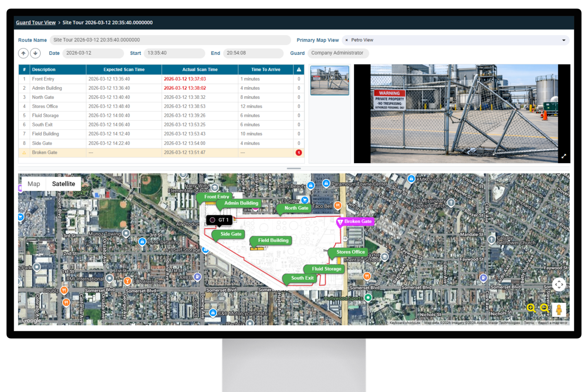Click the broken gate photo thumbnail
The height and width of the screenshot is (392, 588).
click(x=330, y=80)
